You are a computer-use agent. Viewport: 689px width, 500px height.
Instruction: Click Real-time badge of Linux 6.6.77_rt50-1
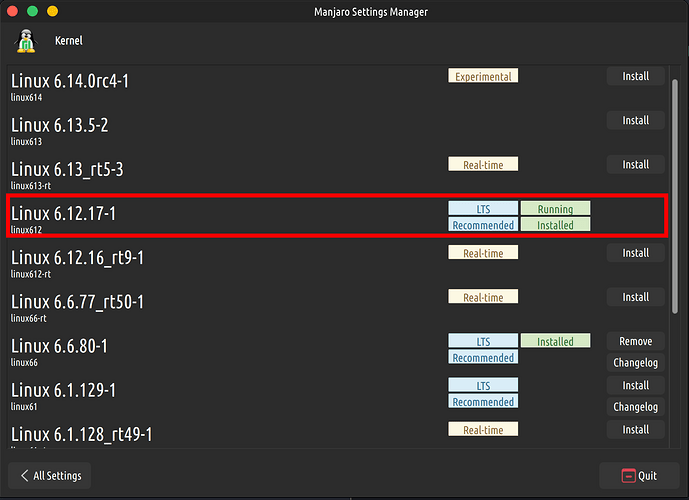483,297
